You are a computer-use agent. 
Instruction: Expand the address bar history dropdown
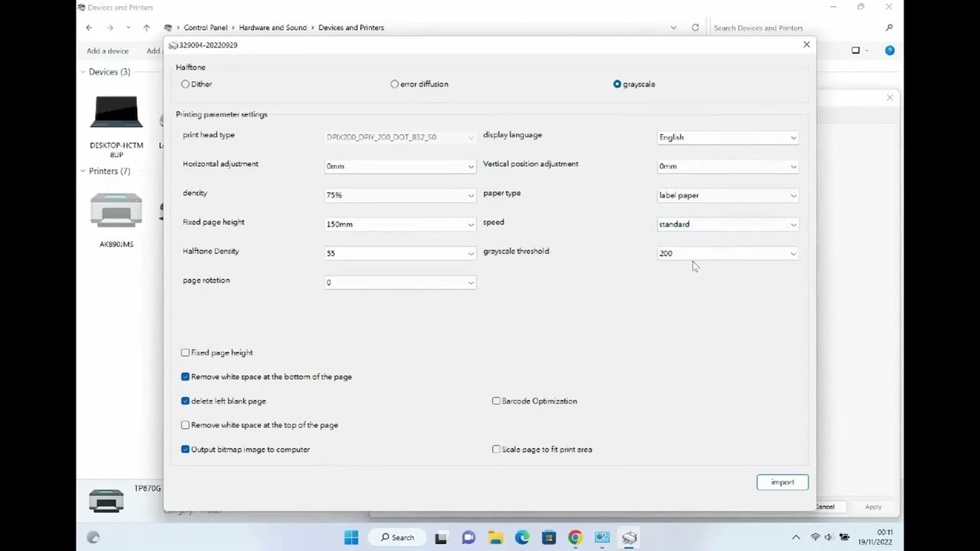(673, 28)
